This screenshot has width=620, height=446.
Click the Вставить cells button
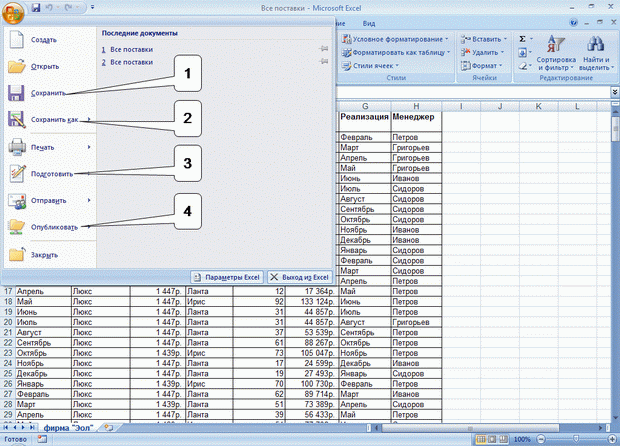coord(484,39)
